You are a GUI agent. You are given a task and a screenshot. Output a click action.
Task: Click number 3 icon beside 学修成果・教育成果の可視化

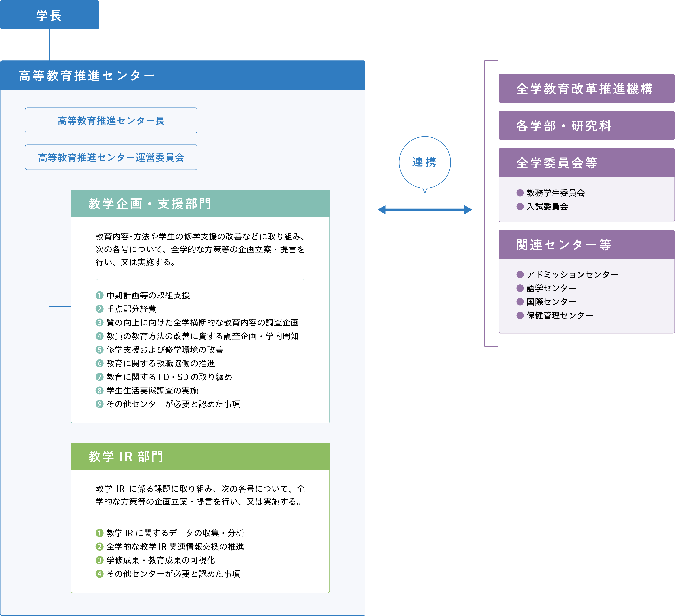pos(99,560)
